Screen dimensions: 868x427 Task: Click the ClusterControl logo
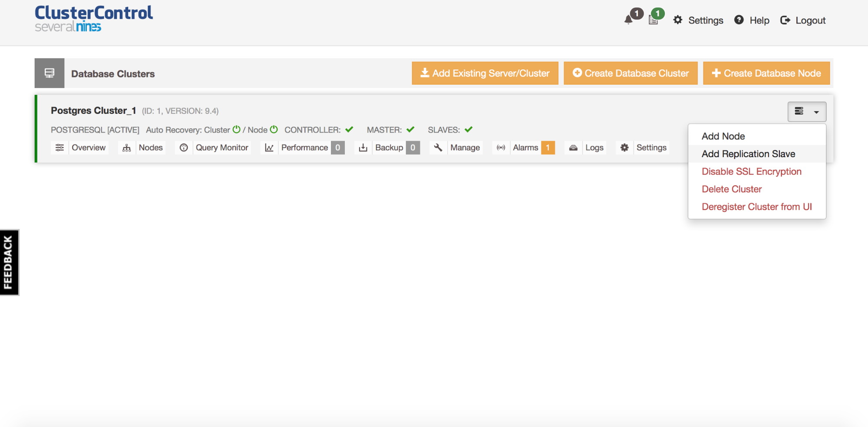tap(94, 18)
